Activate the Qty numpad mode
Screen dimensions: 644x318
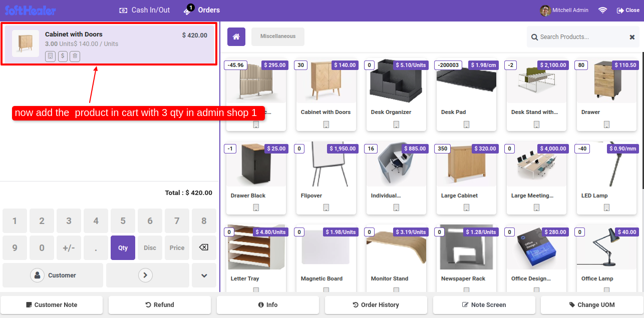coord(123,247)
